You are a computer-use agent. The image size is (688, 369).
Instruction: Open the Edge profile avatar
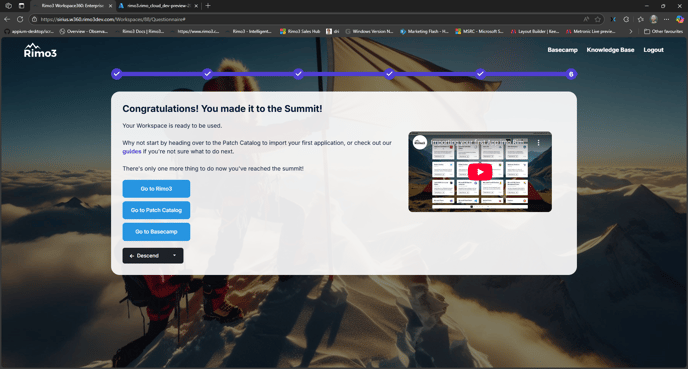654,19
